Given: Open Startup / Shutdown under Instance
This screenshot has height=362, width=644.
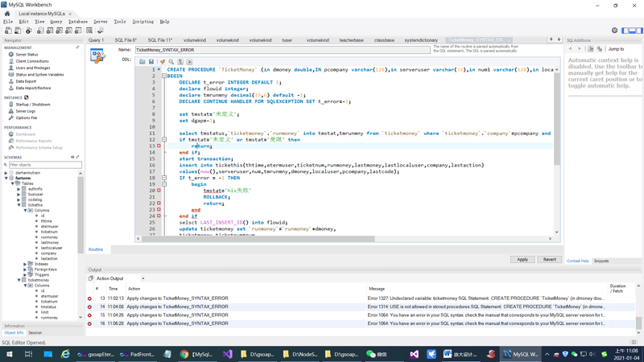Looking at the screenshot, I should [x=33, y=105].
